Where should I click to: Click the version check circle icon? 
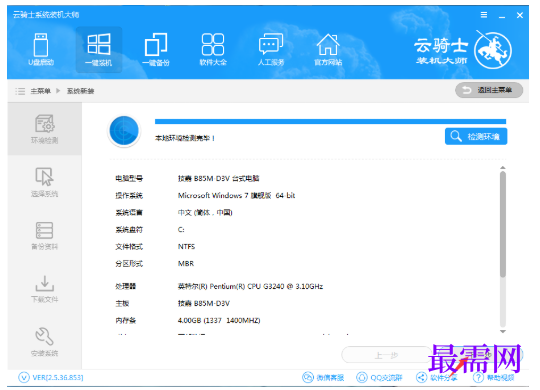tap(24, 378)
